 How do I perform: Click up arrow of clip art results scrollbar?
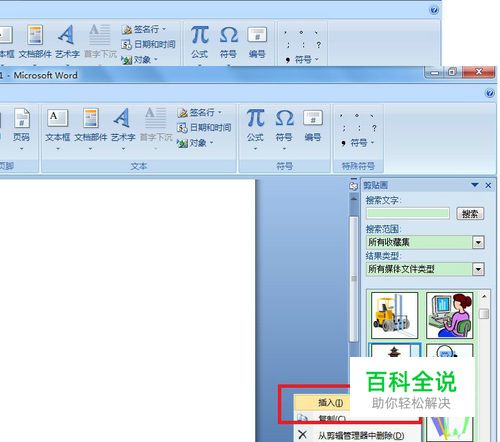click(x=484, y=296)
